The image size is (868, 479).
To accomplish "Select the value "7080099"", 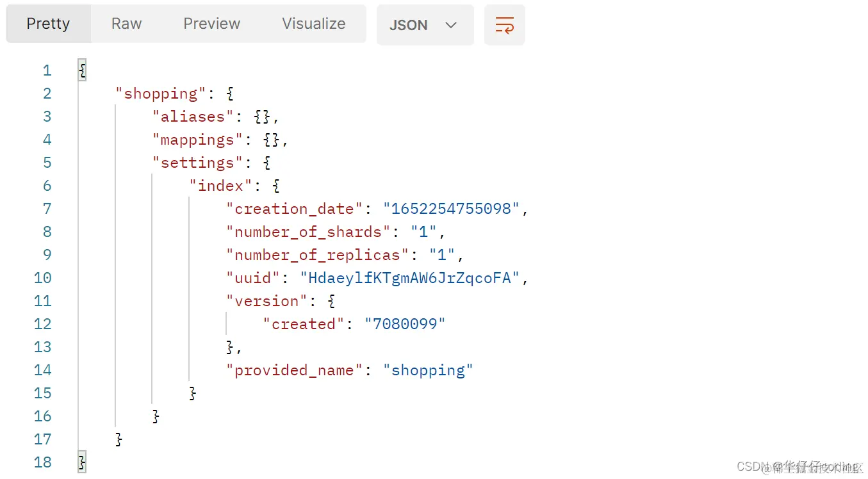I will coord(405,324).
